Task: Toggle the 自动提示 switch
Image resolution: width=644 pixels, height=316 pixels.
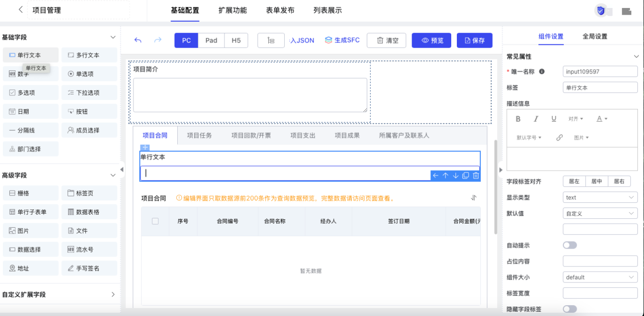Action: [570, 245]
